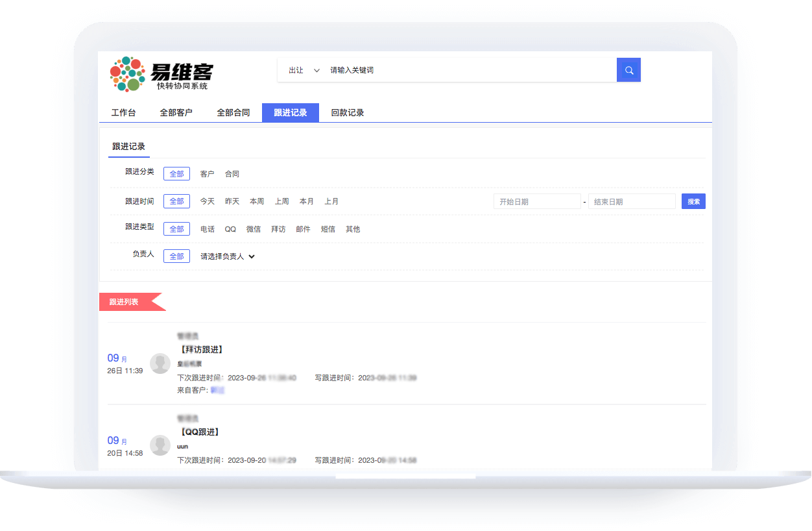
Task: Filter follow-up time by 本周
Action: pyautogui.click(x=257, y=201)
